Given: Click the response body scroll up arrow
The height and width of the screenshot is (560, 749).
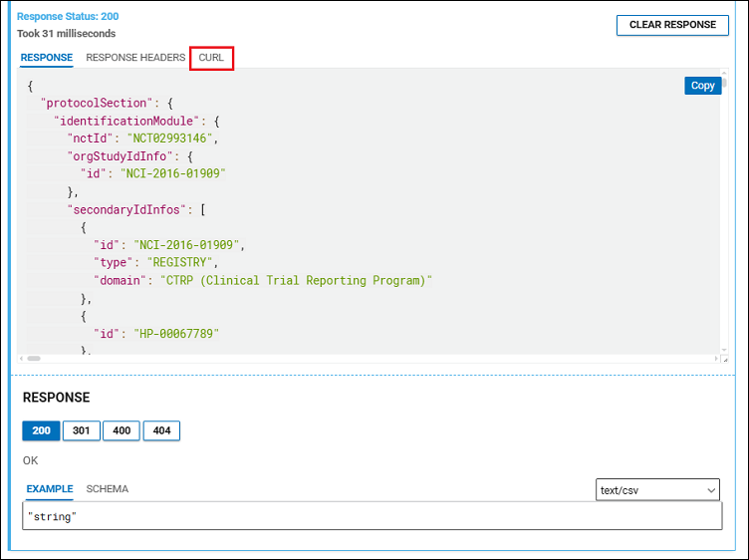Looking at the screenshot, I should tap(724, 73).
